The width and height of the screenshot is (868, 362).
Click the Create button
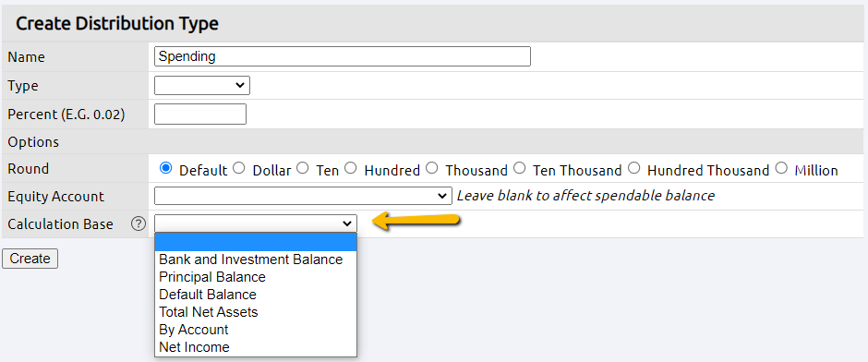point(30,259)
